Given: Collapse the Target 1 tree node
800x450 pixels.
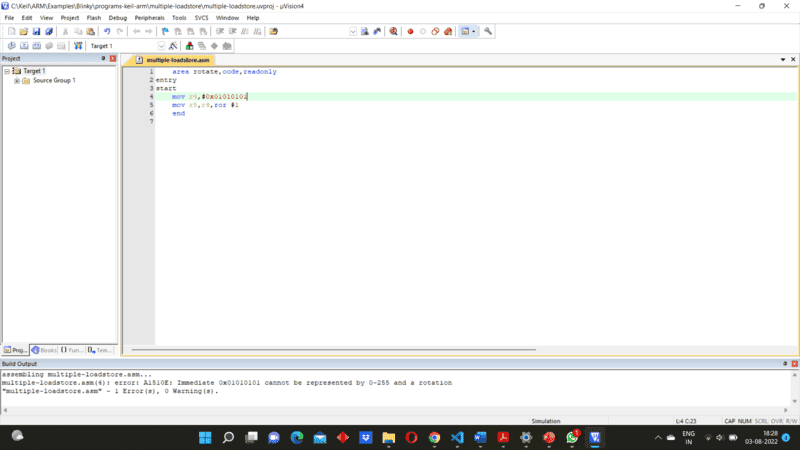Looking at the screenshot, I should (7, 71).
